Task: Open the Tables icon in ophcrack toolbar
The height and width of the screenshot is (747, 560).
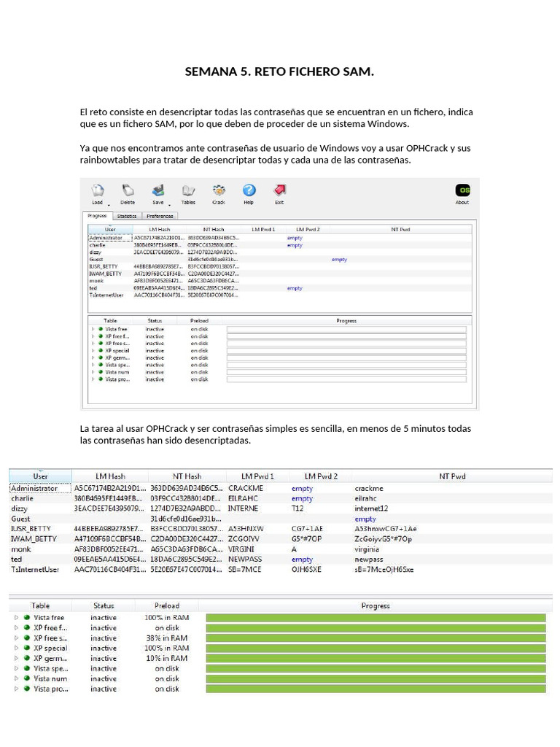Action: pyautogui.click(x=188, y=190)
